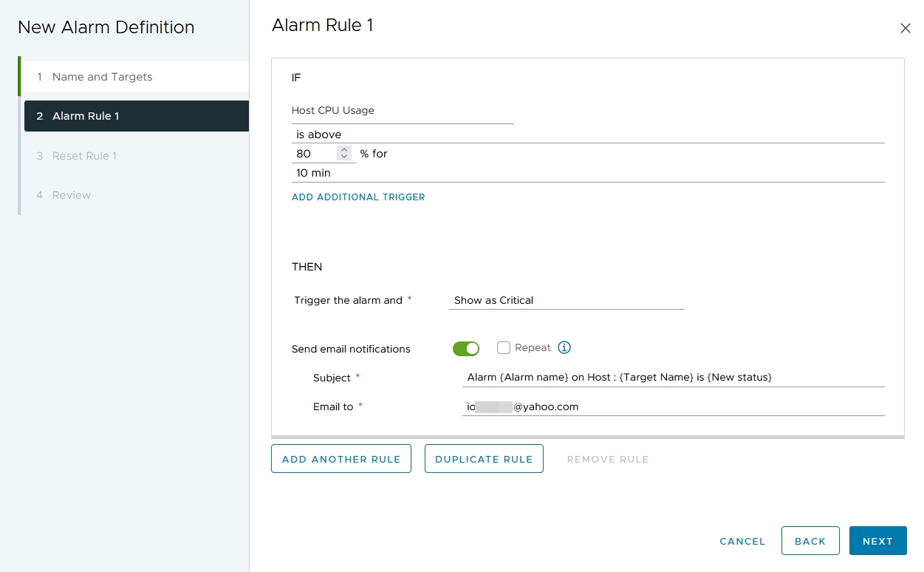Click ADD ADDITIONAL TRIGGER
This screenshot has width=924, height=572.
click(x=358, y=197)
